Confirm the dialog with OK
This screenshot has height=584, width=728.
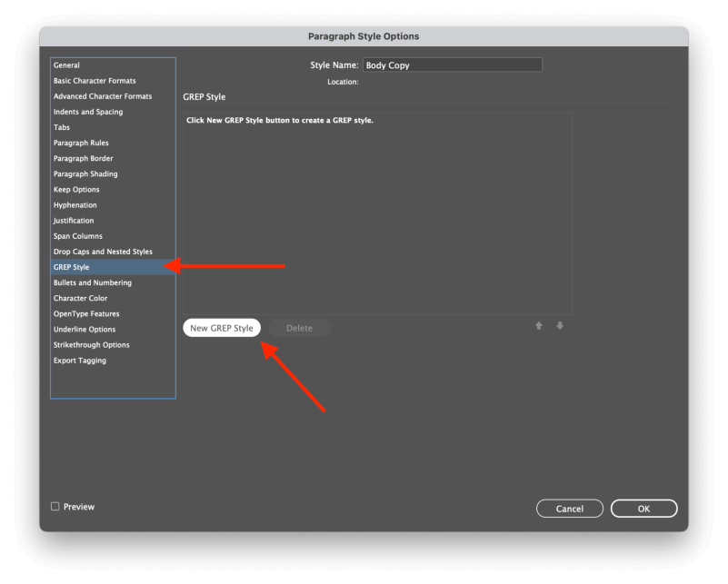[644, 509]
